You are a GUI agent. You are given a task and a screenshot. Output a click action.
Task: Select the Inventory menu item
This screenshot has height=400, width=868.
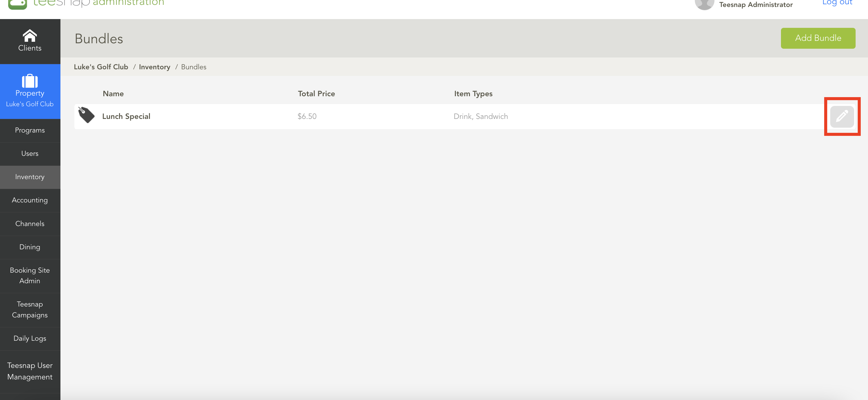29,176
